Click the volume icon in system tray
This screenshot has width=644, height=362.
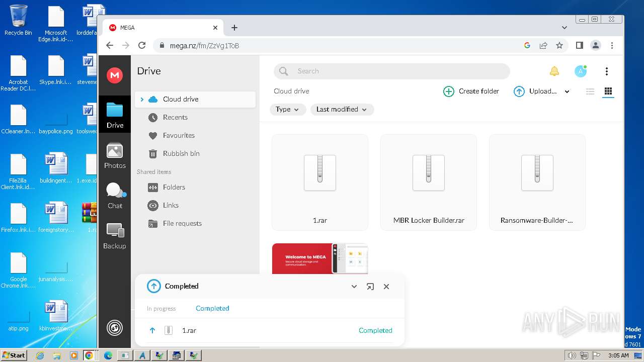(572, 355)
